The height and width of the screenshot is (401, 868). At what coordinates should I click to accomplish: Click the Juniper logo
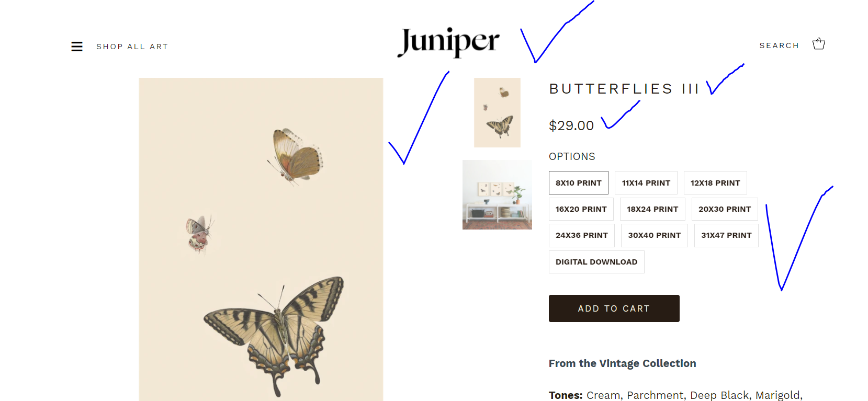tap(448, 42)
